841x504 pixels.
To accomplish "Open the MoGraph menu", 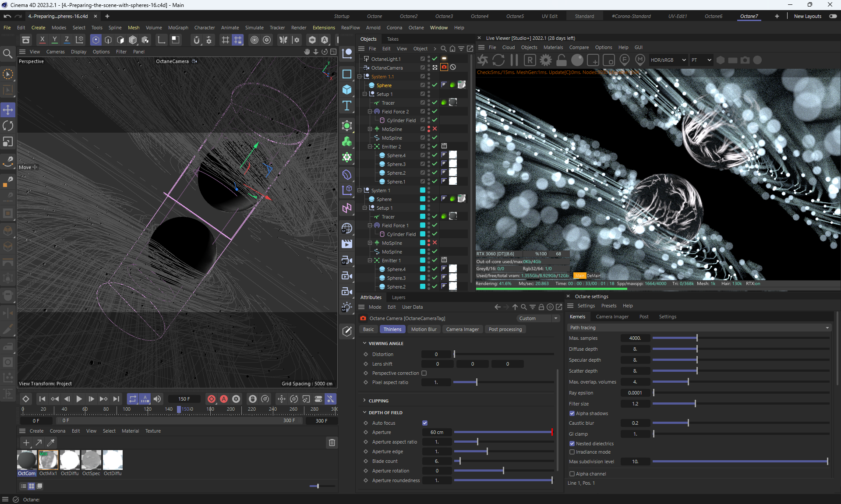I will tap(178, 28).
